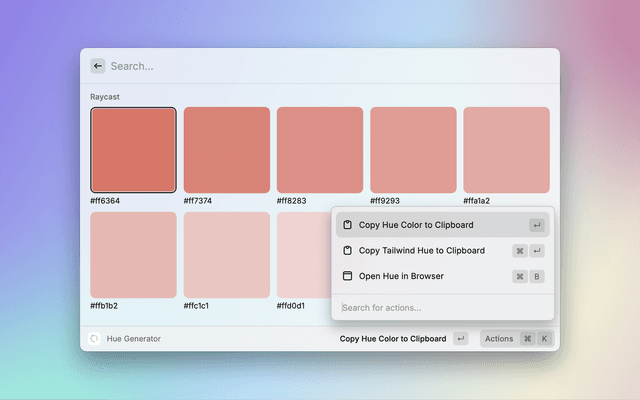This screenshot has width=640, height=400.
Task: Choose Copy Tailwind Hue to Clipboard
Action: pyautogui.click(x=421, y=251)
